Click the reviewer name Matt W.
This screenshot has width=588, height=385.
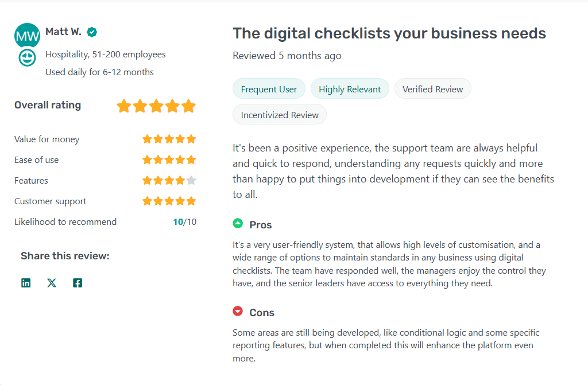coord(63,32)
